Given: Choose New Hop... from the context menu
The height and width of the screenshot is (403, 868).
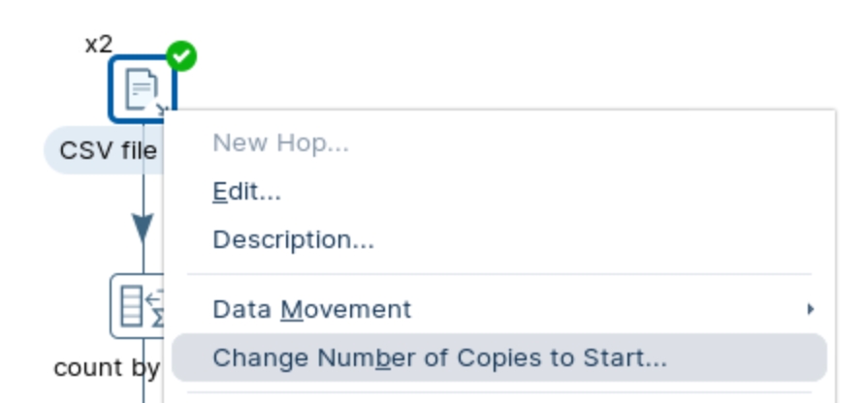Looking at the screenshot, I should pyautogui.click(x=280, y=143).
